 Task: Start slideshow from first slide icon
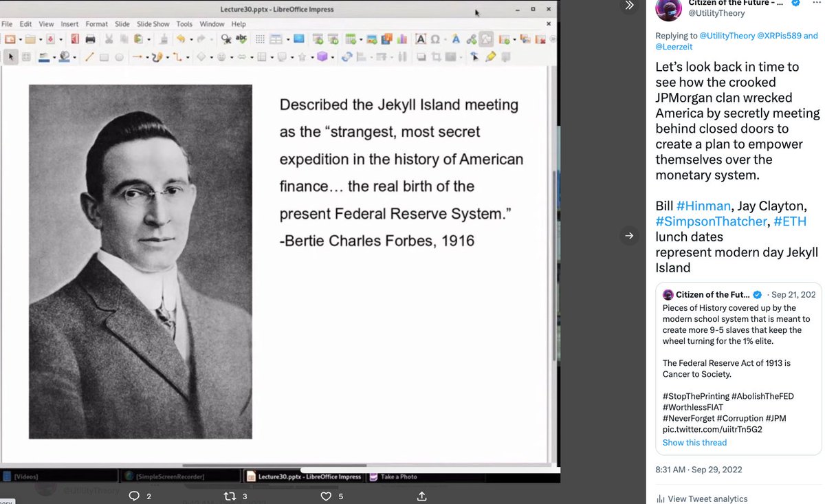(x=318, y=39)
